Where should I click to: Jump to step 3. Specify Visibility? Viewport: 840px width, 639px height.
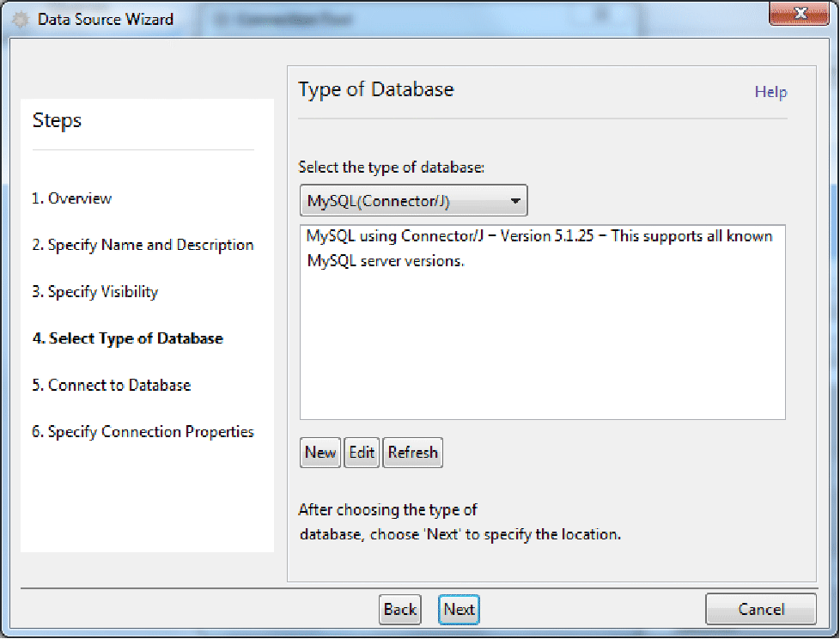point(95,292)
